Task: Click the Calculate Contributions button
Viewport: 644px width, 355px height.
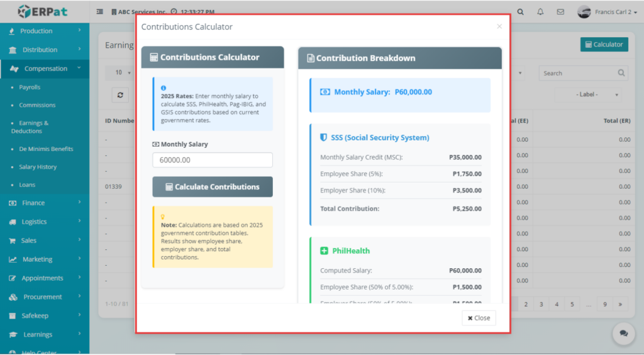Action: (x=213, y=187)
